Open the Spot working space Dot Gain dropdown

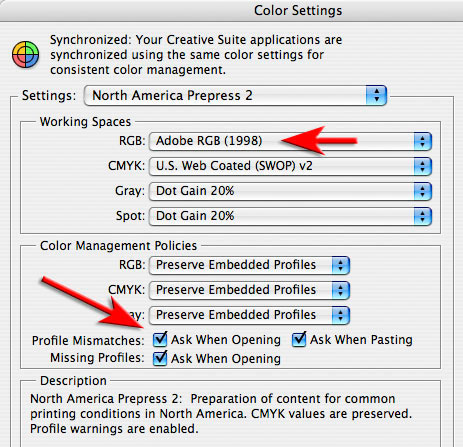coord(290,216)
